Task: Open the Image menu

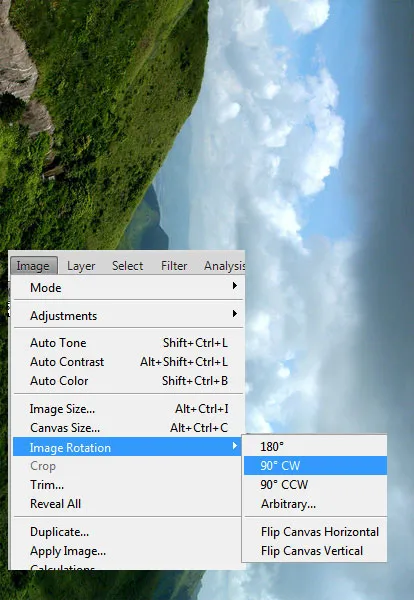Action: tap(33, 266)
